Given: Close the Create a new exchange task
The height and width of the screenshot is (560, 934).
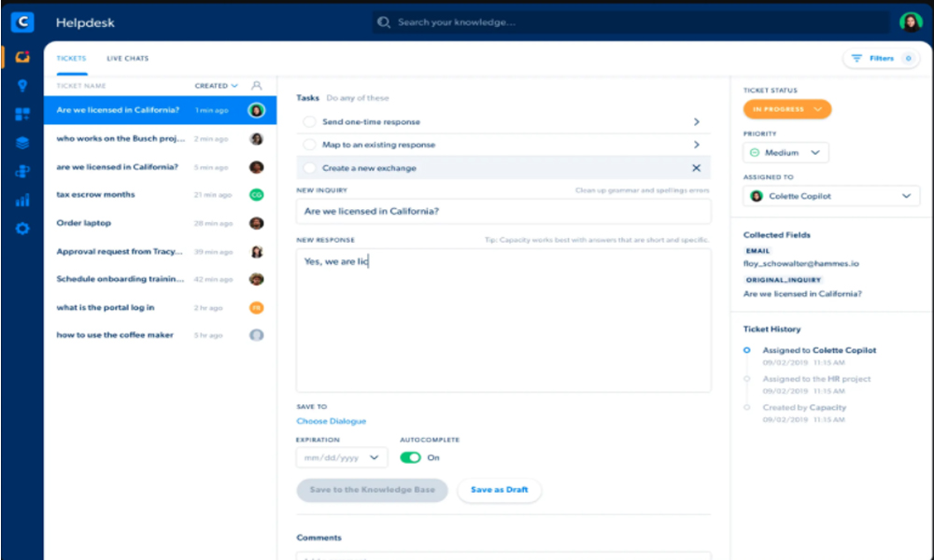Looking at the screenshot, I should tap(696, 168).
